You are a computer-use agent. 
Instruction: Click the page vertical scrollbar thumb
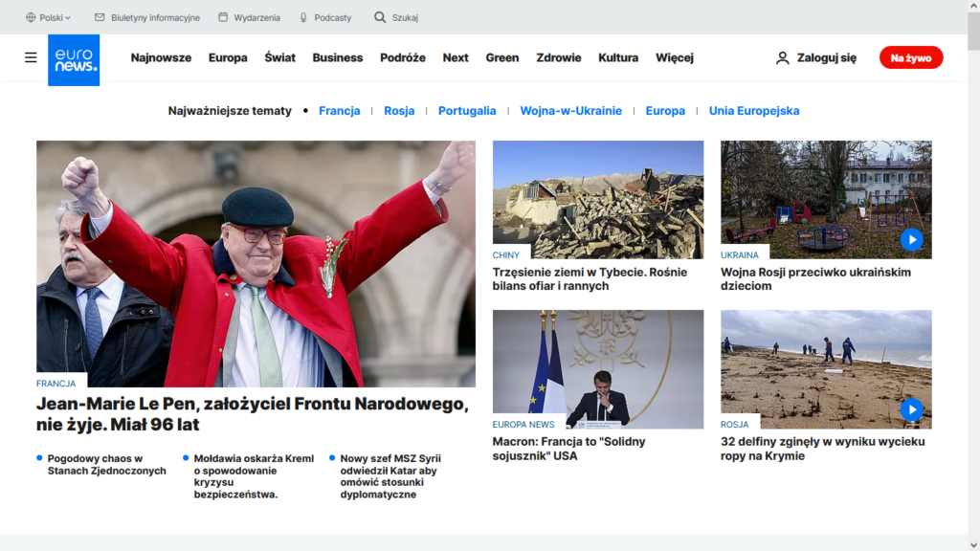tap(973, 32)
